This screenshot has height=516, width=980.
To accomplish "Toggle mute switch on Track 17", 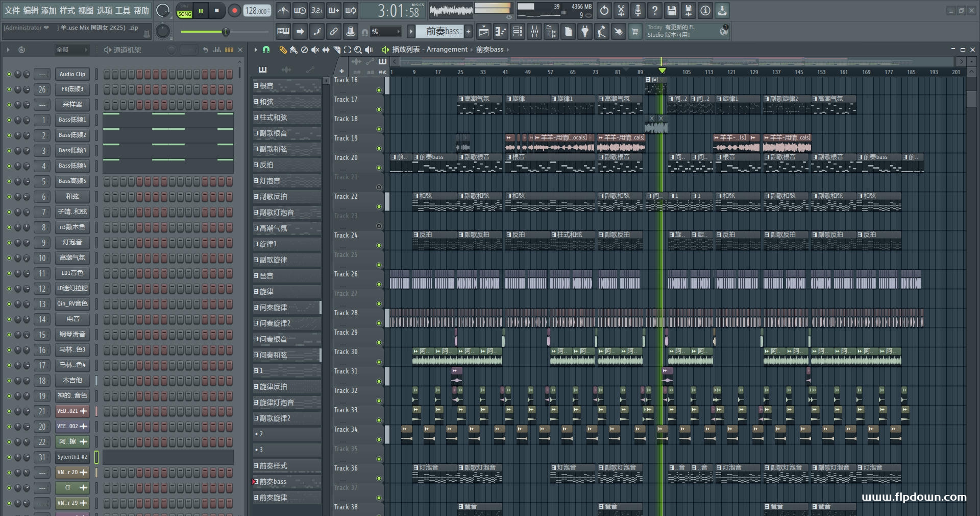I will [379, 109].
